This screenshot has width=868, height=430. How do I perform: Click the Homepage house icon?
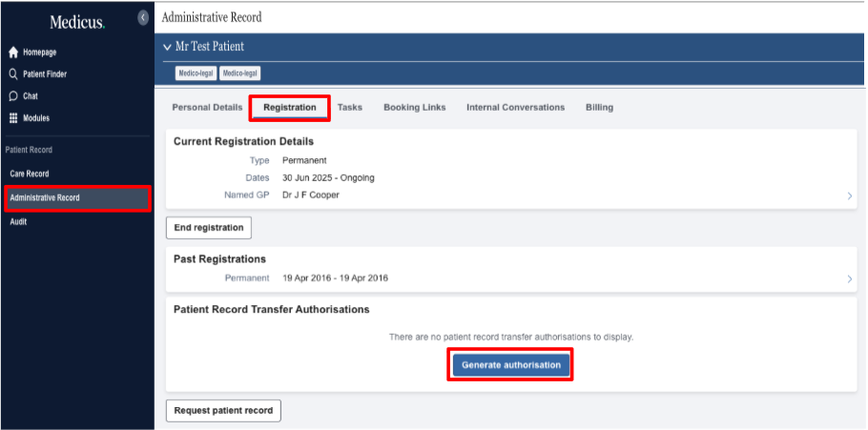click(12, 52)
